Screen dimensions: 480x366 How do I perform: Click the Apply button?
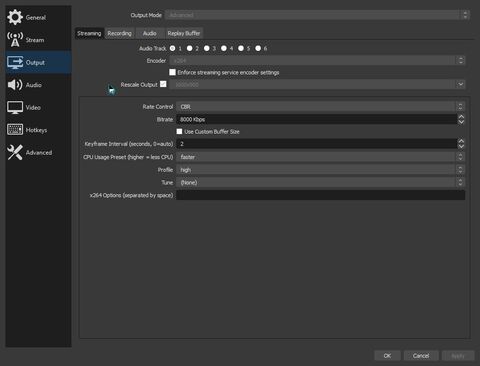pyautogui.click(x=458, y=356)
